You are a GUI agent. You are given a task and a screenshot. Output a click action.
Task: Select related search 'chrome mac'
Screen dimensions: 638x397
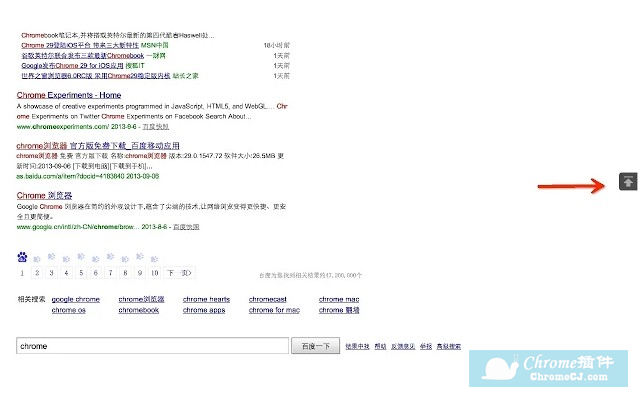click(x=339, y=299)
